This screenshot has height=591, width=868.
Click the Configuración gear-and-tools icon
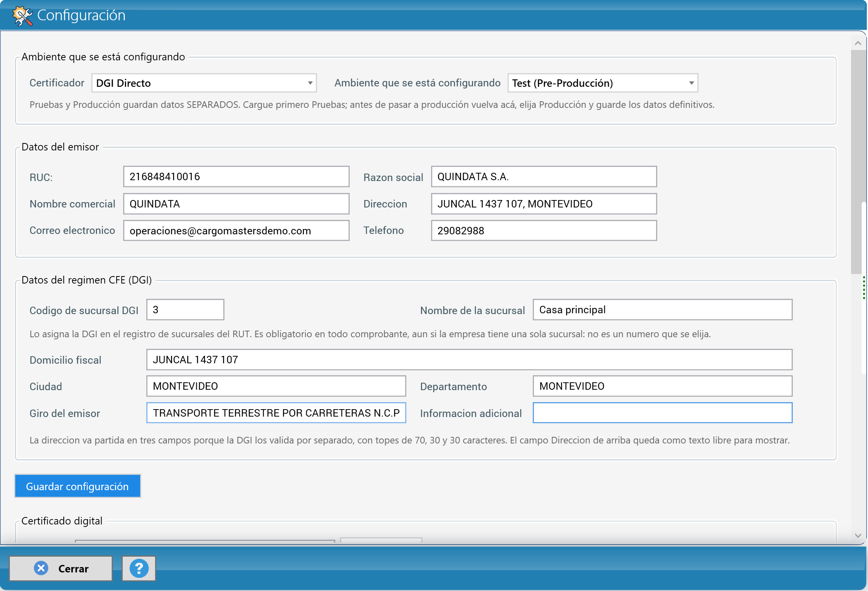coord(22,16)
